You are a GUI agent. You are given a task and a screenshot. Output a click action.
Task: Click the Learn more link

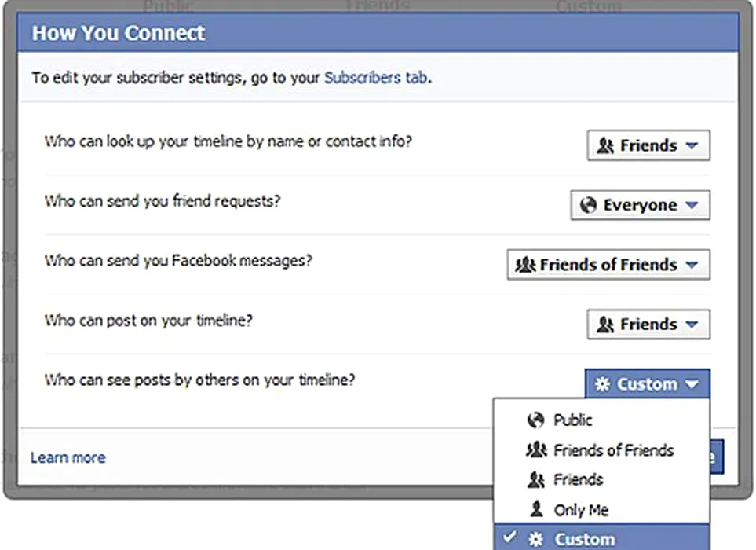tap(68, 457)
